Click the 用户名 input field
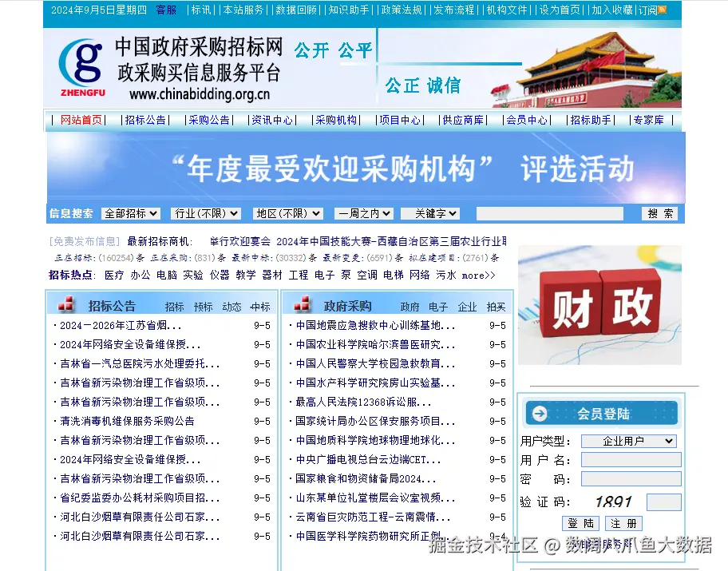The width and height of the screenshot is (728, 571). (x=631, y=459)
